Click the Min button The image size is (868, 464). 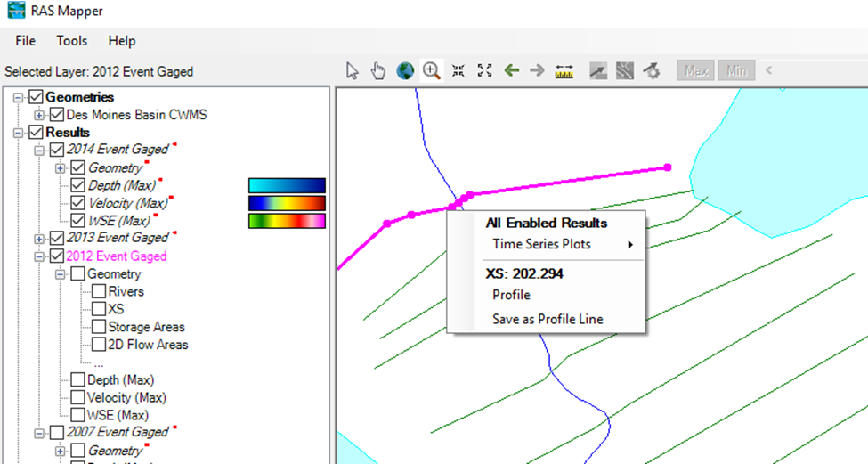[736, 71]
